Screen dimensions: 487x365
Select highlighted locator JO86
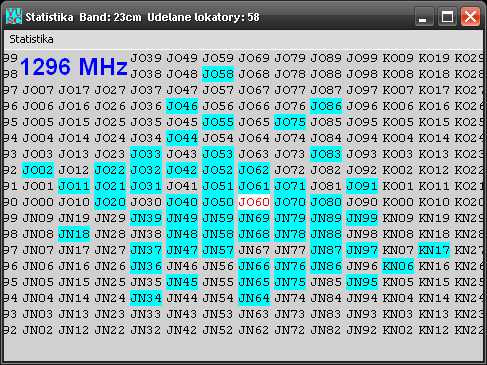[326, 106]
